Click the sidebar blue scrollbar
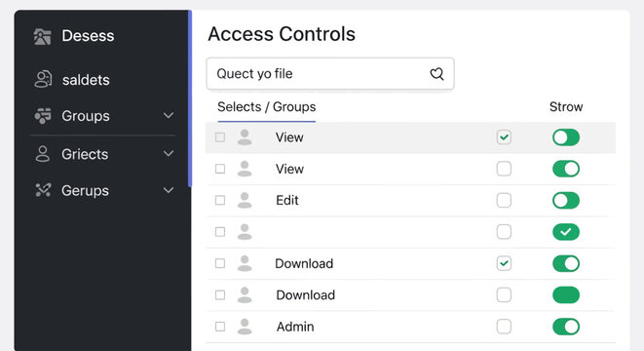 190,98
